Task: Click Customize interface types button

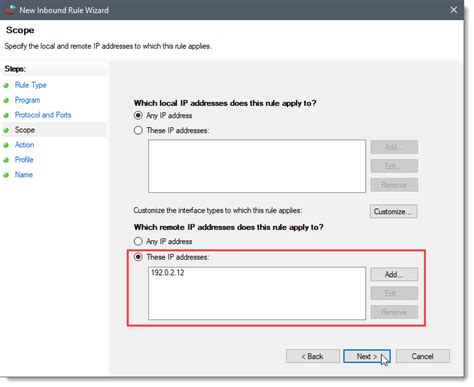Action: pyautogui.click(x=393, y=211)
